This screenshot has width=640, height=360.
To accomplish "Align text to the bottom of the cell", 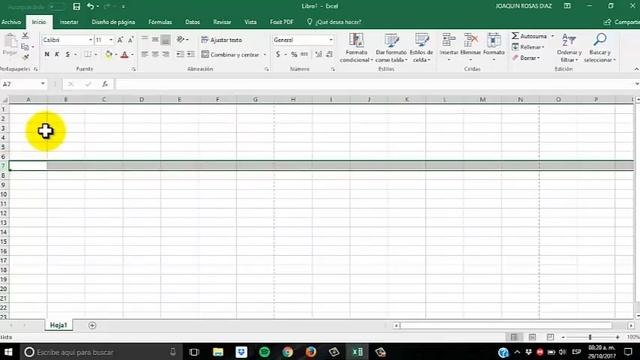I will [166, 40].
